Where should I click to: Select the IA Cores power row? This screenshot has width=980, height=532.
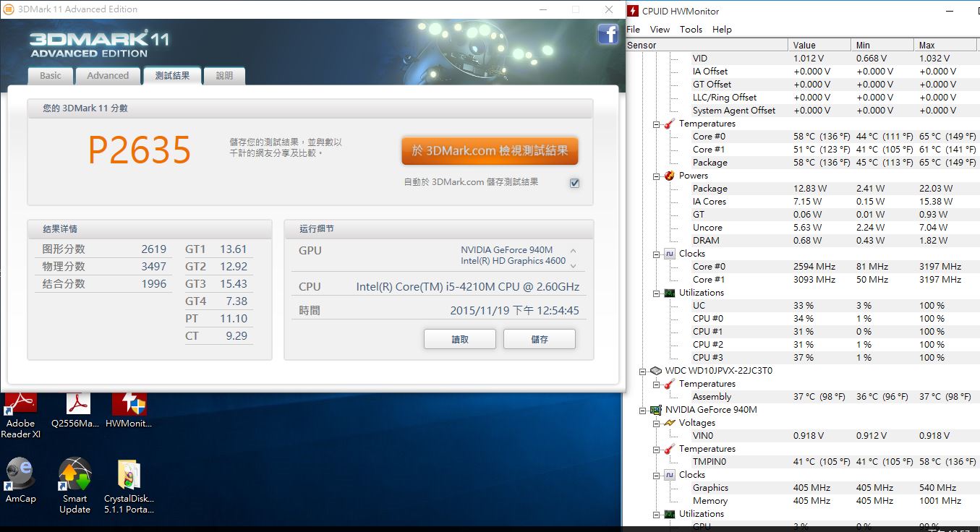click(x=803, y=202)
